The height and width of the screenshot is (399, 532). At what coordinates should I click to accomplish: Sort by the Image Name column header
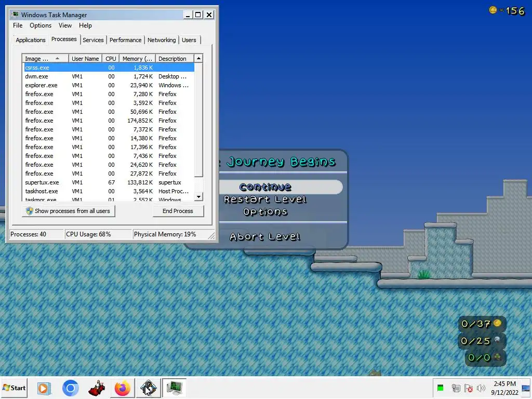click(x=45, y=58)
